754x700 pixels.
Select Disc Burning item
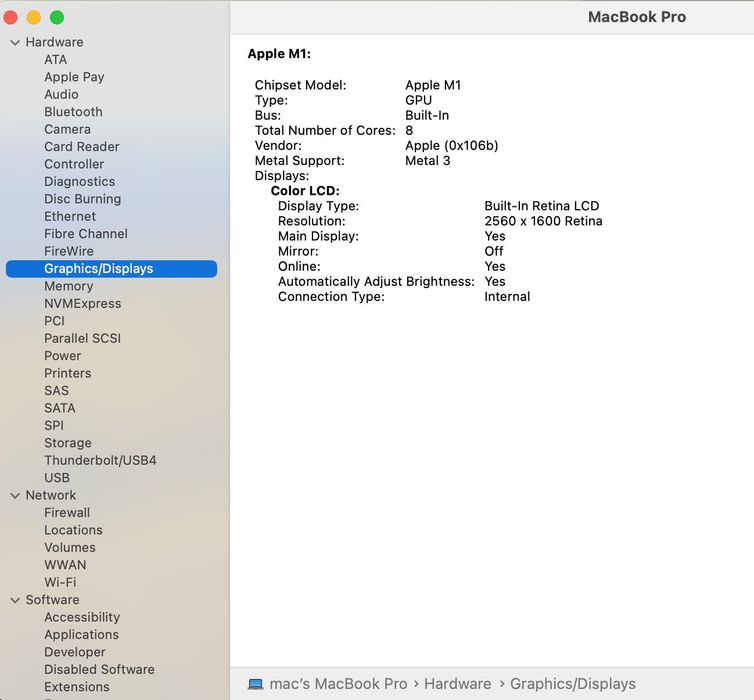click(82, 199)
